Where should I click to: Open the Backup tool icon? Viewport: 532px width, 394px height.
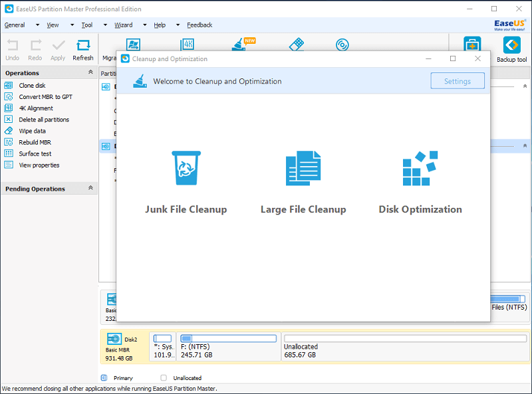tap(511, 46)
